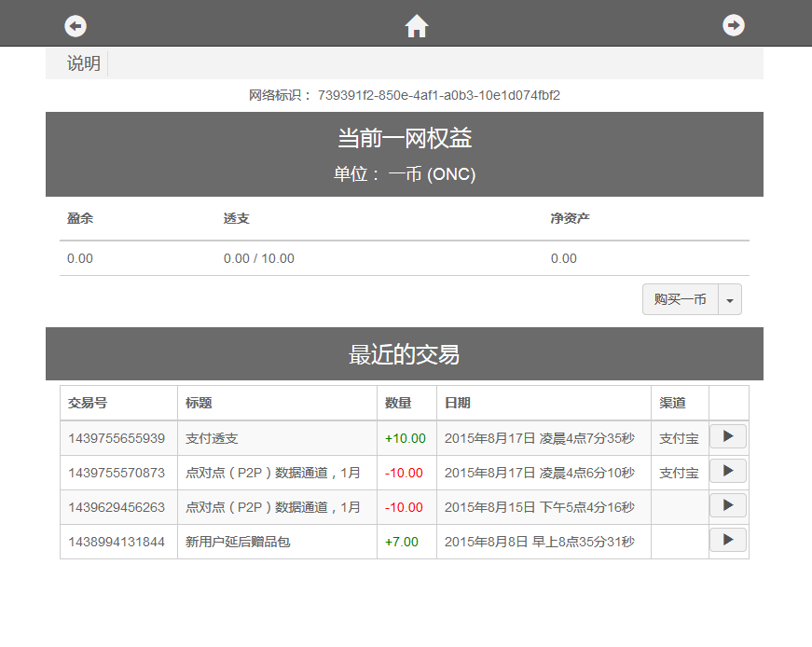Screen dimensions: 812x647
Task: Open details arrow for transaction 1439629456263
Action: pos(728,506)
